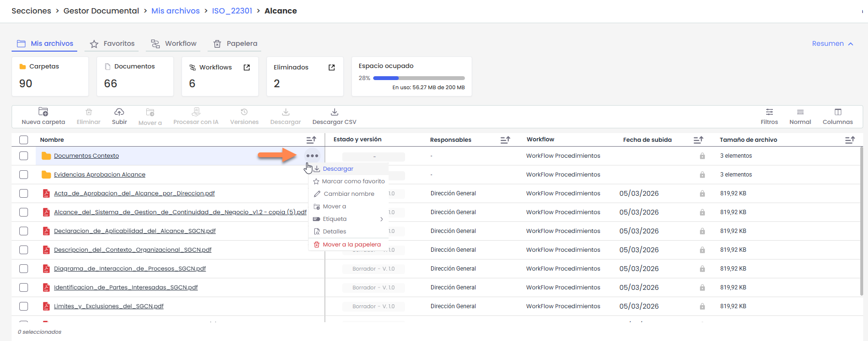Toggle the select-all checkbox in header
Screen dimensions: 868x341
(x=24, y=140)
